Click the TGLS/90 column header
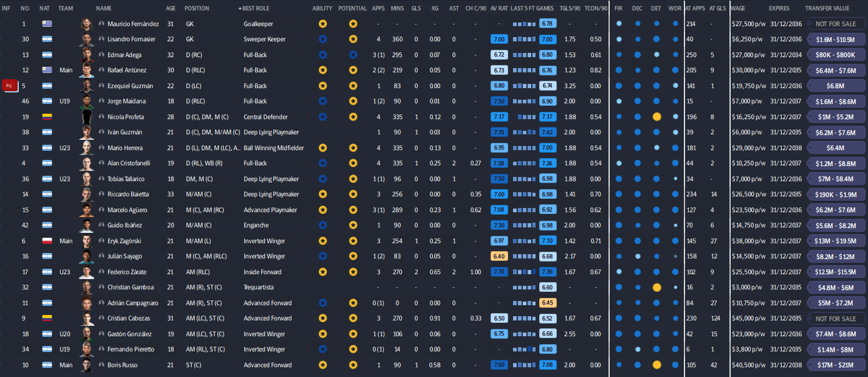868x377 pixels. [570, 9]
